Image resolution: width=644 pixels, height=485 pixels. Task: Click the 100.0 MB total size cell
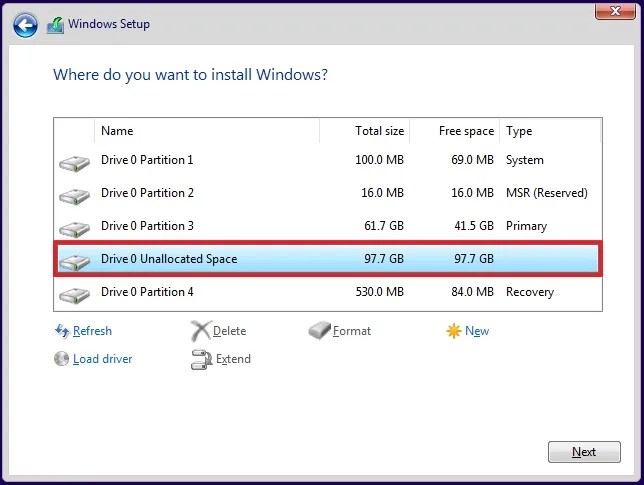pos(380,160)
